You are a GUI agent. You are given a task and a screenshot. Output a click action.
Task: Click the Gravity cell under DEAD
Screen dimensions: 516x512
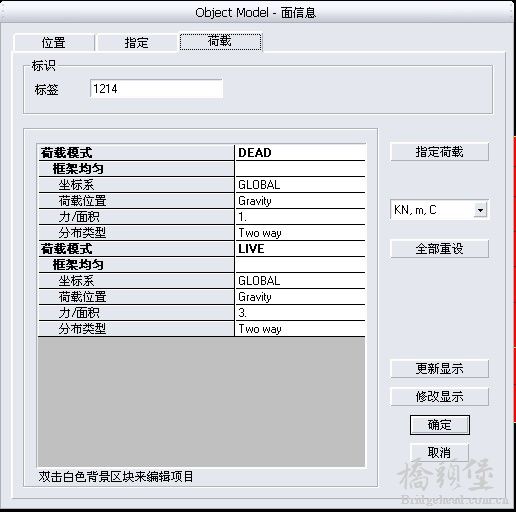300,201
